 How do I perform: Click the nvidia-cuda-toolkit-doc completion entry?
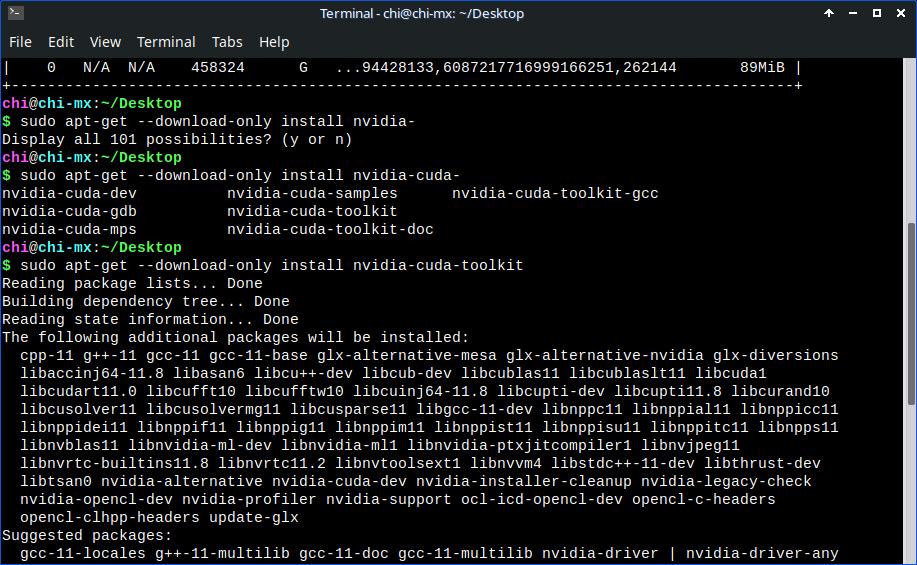click(x=330, y=229)
